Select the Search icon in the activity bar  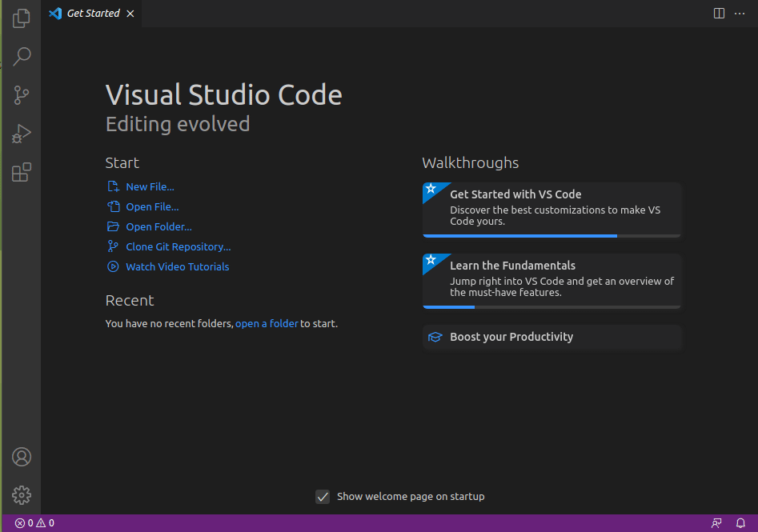(x=21, y=56)
